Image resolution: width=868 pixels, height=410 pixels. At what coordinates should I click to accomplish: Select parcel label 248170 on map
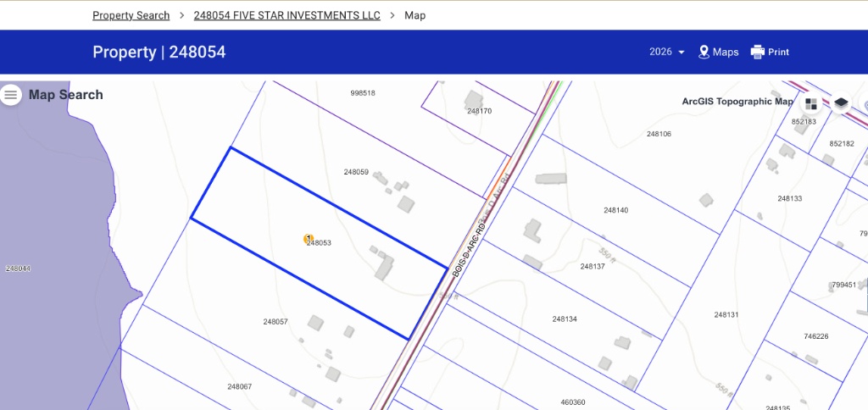tap(480, 111)
